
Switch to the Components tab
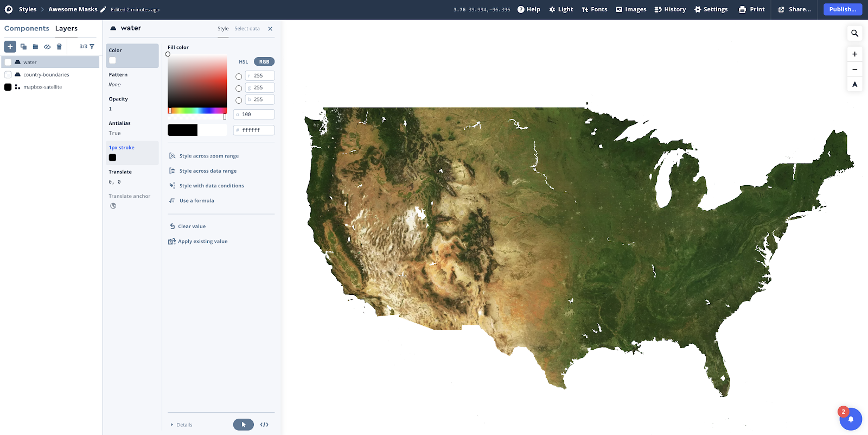[27, 28]
